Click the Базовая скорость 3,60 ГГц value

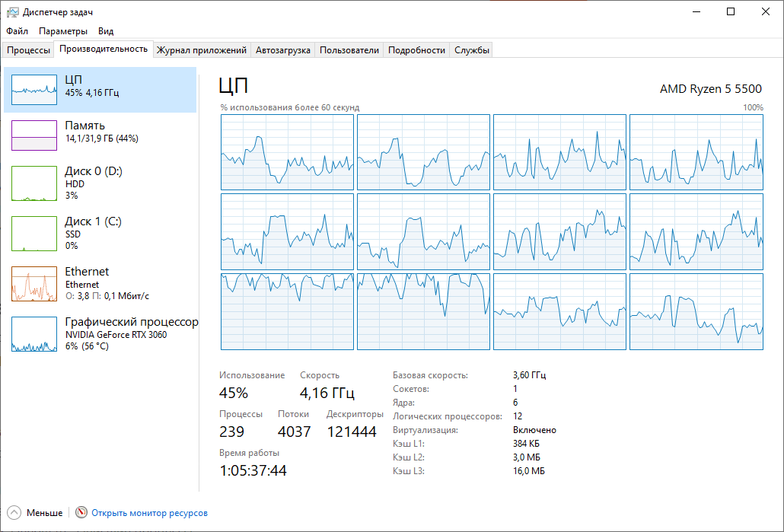tap(529, 375)
